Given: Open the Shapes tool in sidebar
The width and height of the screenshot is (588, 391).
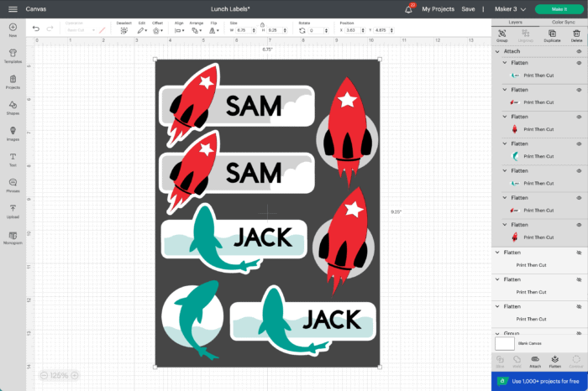Looking at the screenshot, I should (x=13, y=107).
